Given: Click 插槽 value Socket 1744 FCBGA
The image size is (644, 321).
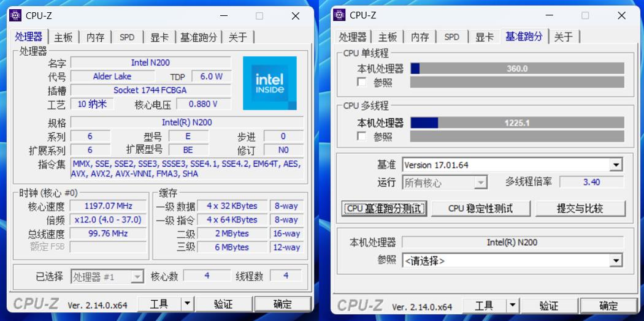Looking at the screenshot, I should [151, 90].
